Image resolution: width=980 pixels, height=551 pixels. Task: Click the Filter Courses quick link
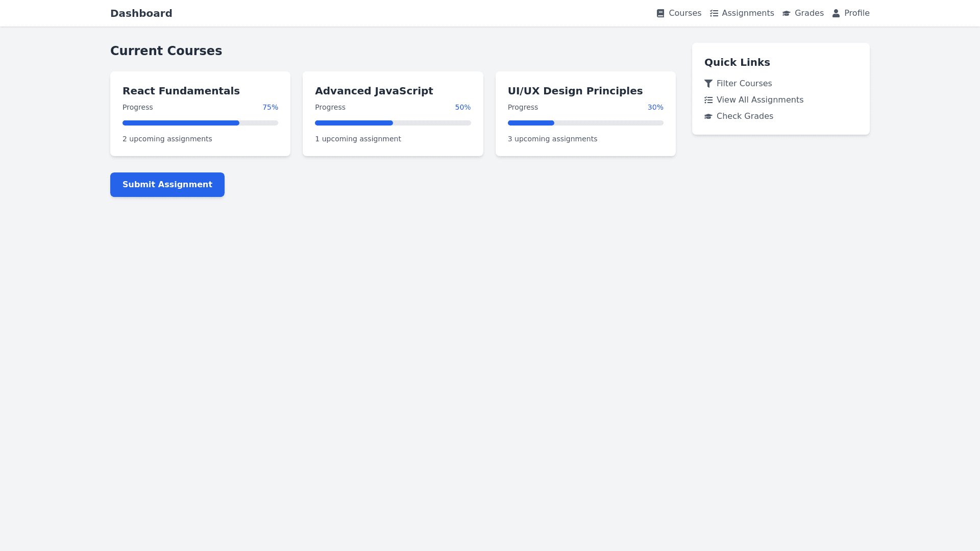pyautogui.click(x=744, y=84)
